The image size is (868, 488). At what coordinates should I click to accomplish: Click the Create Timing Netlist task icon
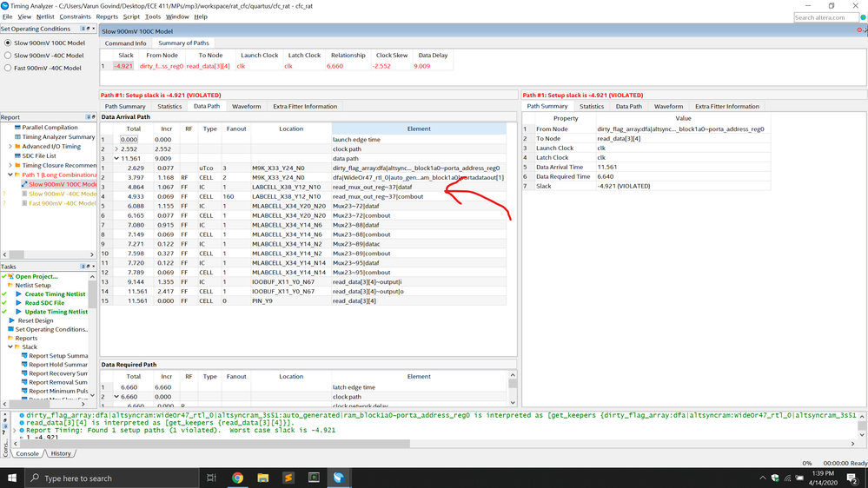pyautogui.click(x=18, y=294)
